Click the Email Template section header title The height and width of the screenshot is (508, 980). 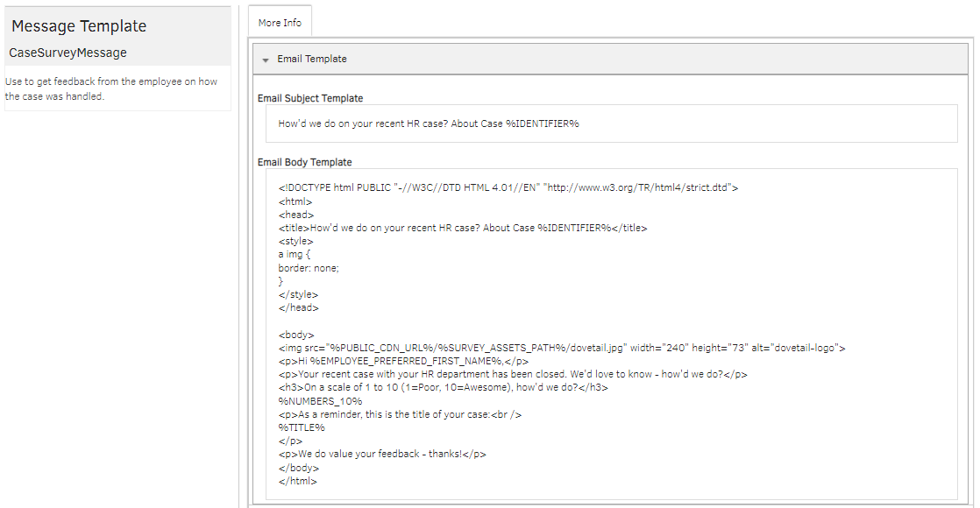[312, 60]
